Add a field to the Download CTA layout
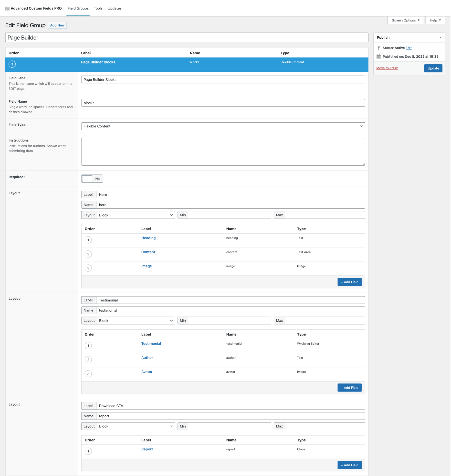This screenshot has width=451, height=476. pos(349,465)
